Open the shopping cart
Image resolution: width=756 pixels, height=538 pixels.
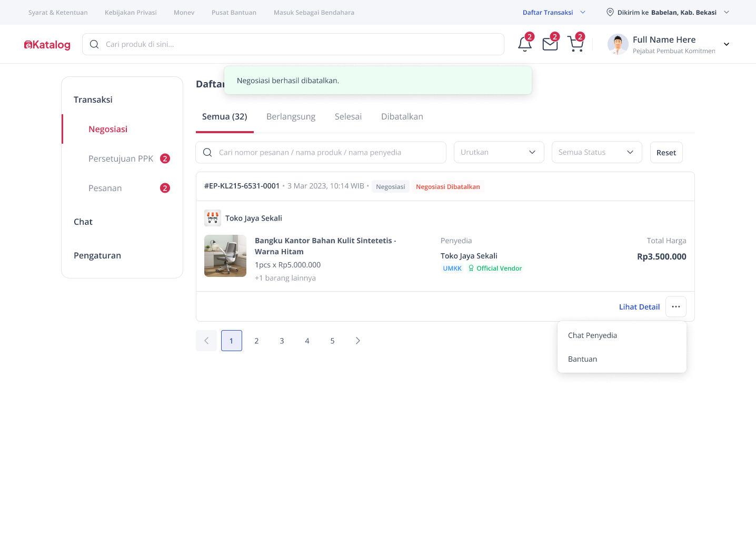tap(575, 44)
